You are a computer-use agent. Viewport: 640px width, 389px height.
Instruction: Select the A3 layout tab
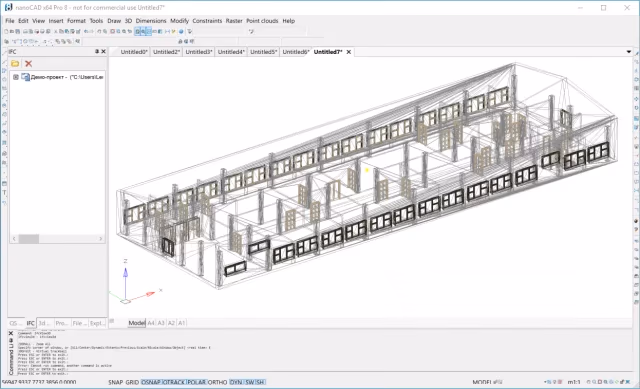(x=161, y=323)
